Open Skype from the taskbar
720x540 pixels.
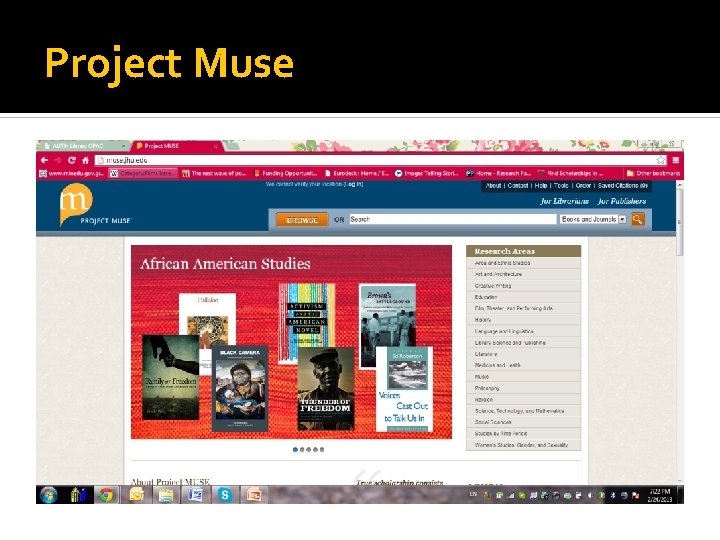pyautogui.click(x=225, y=495)
